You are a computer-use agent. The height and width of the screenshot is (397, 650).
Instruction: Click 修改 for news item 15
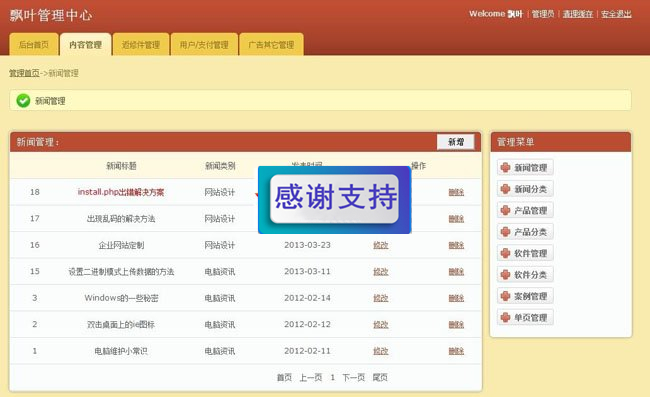(x=381, y=272)
